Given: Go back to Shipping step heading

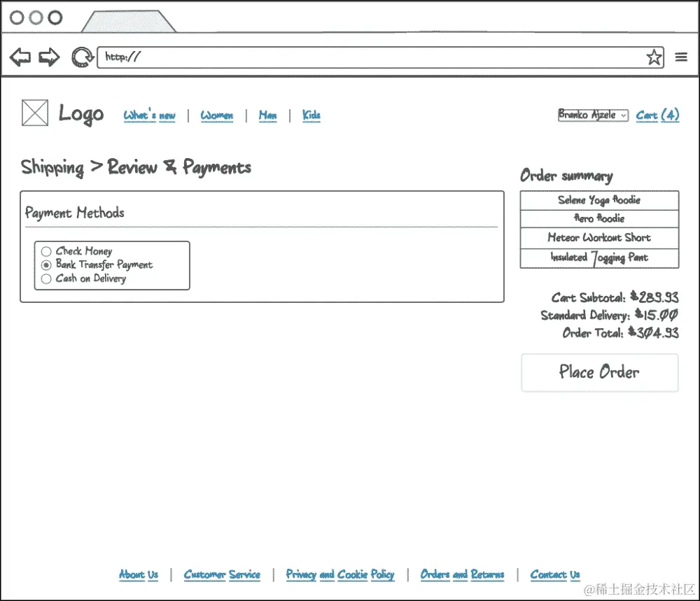Looking at the screenshot, I should pyautogui.click(x=52, y=168).
